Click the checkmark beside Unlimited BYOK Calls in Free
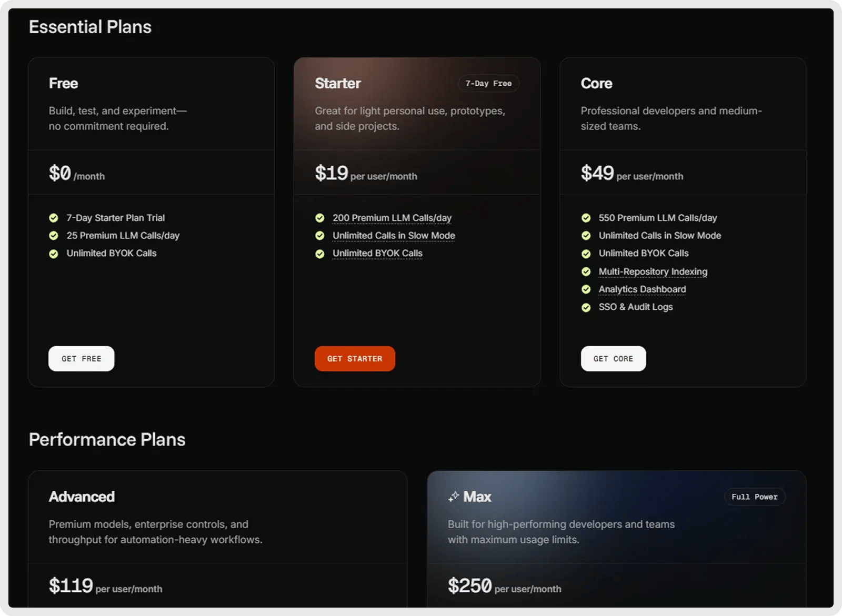The image size is (842, 616). tap(54, 253)
